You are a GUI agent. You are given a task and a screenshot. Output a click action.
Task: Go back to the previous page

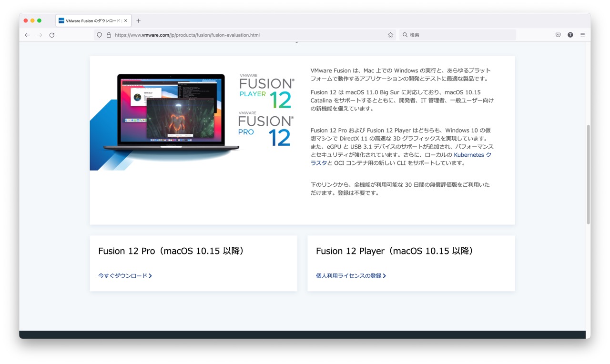[x=27, y=35]
